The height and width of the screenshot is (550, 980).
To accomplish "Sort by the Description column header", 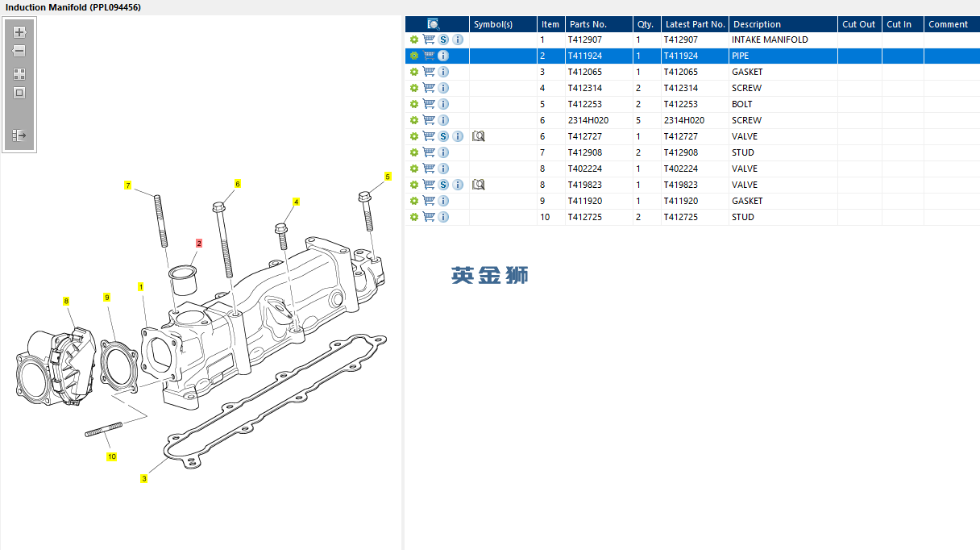I will [757, 24].
